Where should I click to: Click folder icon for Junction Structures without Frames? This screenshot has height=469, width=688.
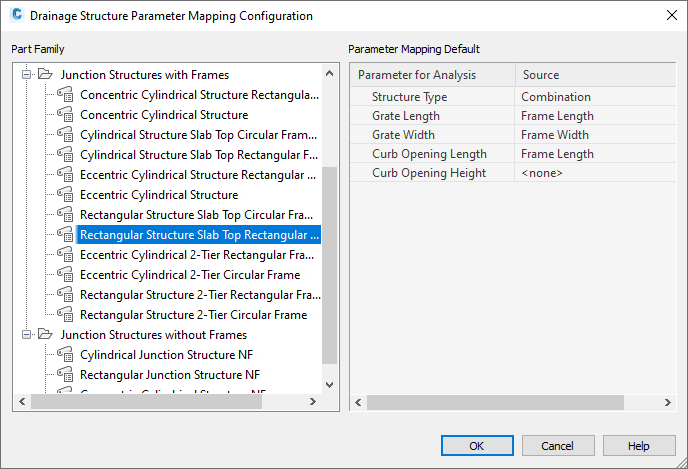45,335
